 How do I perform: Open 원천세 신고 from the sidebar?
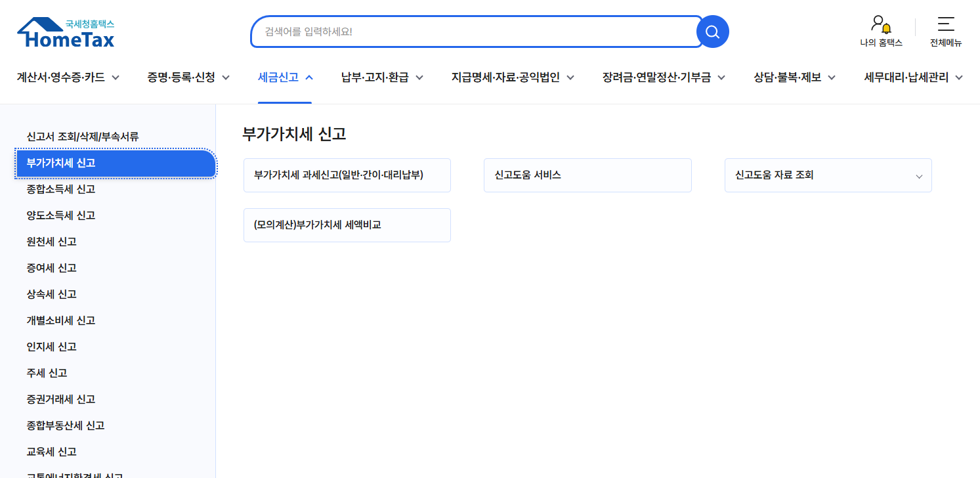pos(51,242)
